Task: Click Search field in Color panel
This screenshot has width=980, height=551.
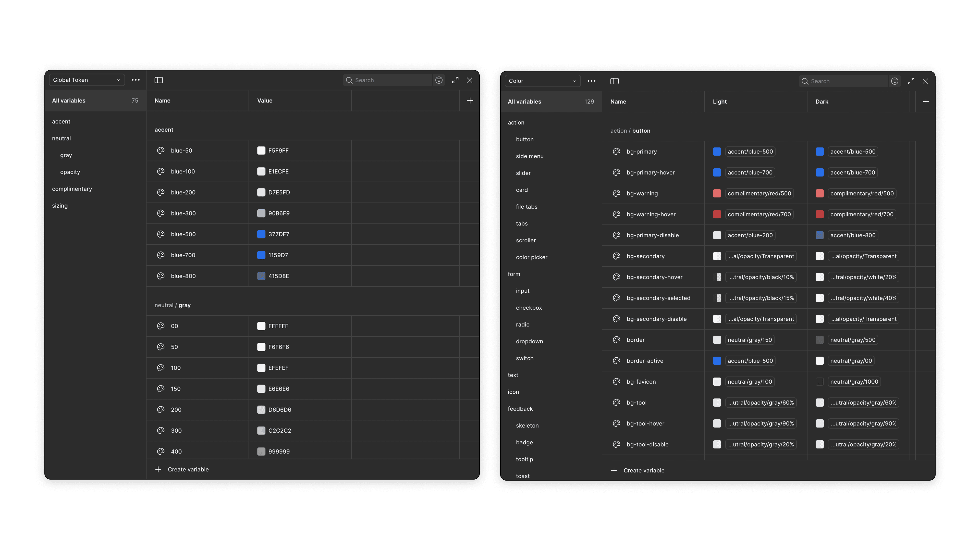Action: (844, 81)
